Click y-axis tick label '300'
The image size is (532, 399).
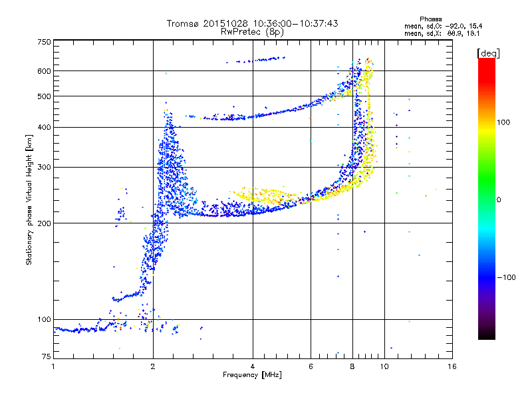(x=45, y=167)
